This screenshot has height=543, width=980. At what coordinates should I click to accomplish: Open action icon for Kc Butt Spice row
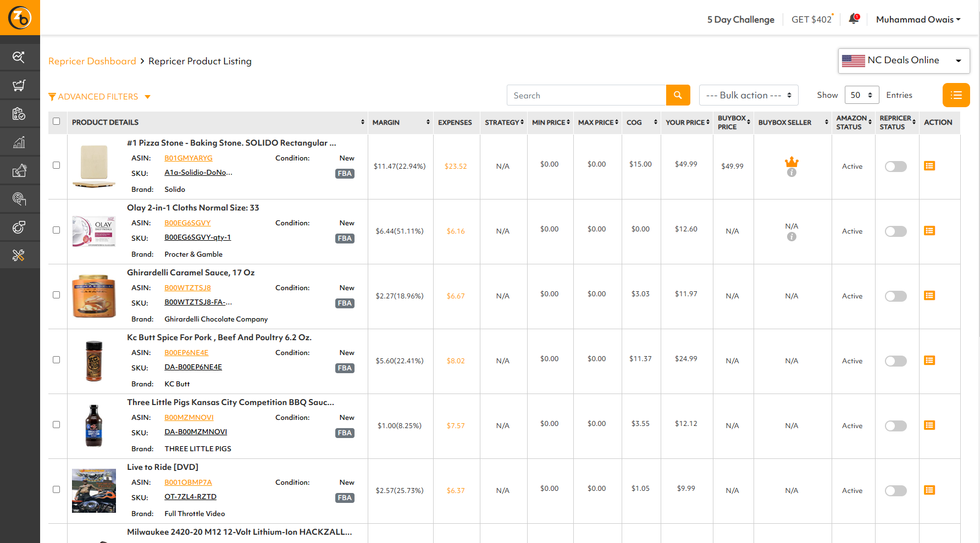click(x=929, y=361)
